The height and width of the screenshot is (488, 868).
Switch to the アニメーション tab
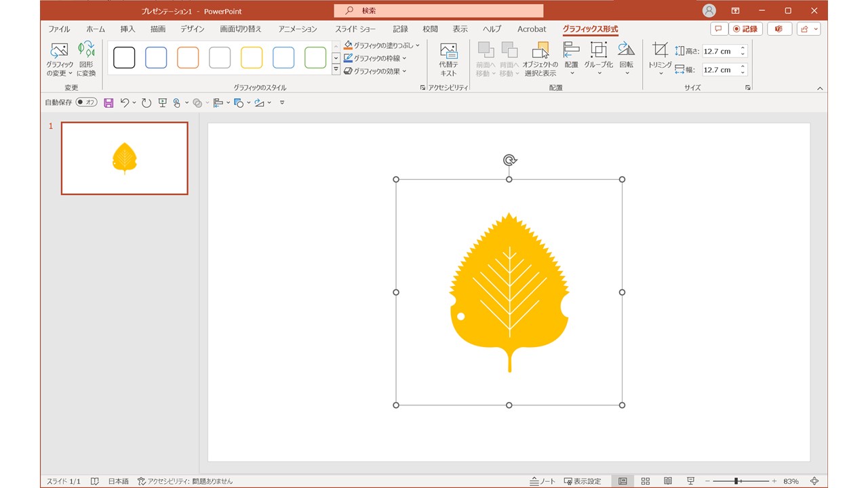[x=297, y=29]
